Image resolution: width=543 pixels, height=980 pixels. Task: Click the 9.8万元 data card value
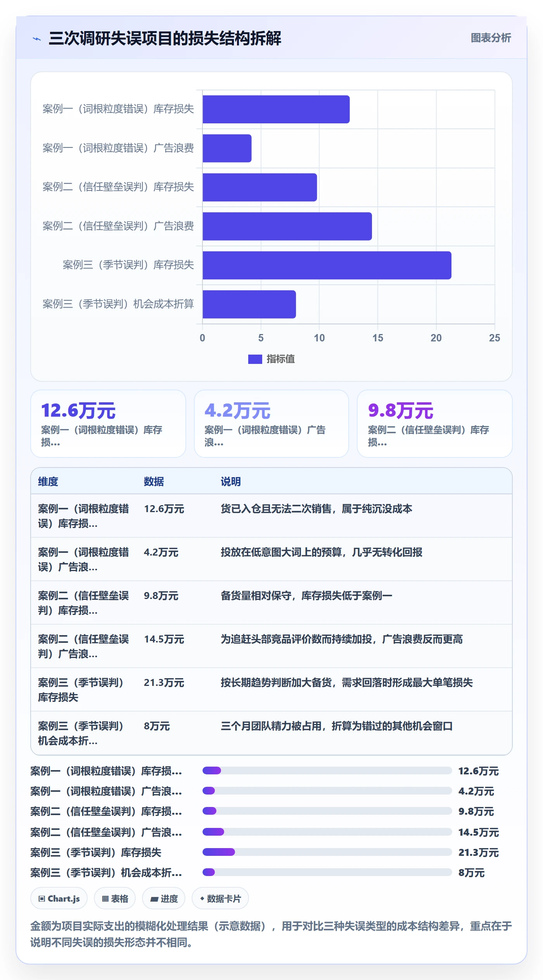401,410
